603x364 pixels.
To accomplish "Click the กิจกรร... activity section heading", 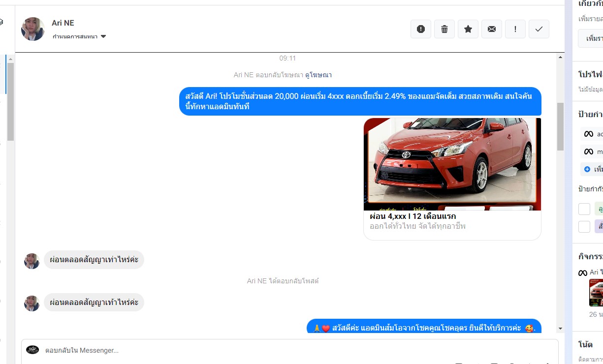I will [591, 257].
